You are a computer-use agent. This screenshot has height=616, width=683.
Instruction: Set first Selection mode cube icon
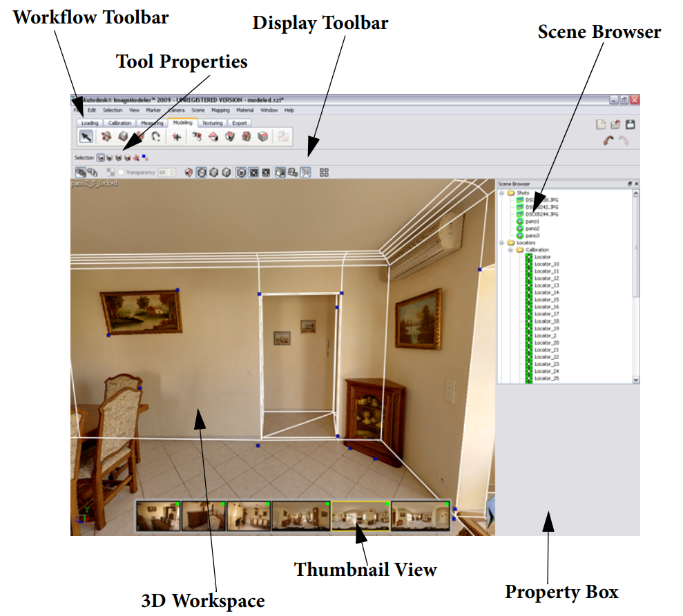(x=101, y=157)
